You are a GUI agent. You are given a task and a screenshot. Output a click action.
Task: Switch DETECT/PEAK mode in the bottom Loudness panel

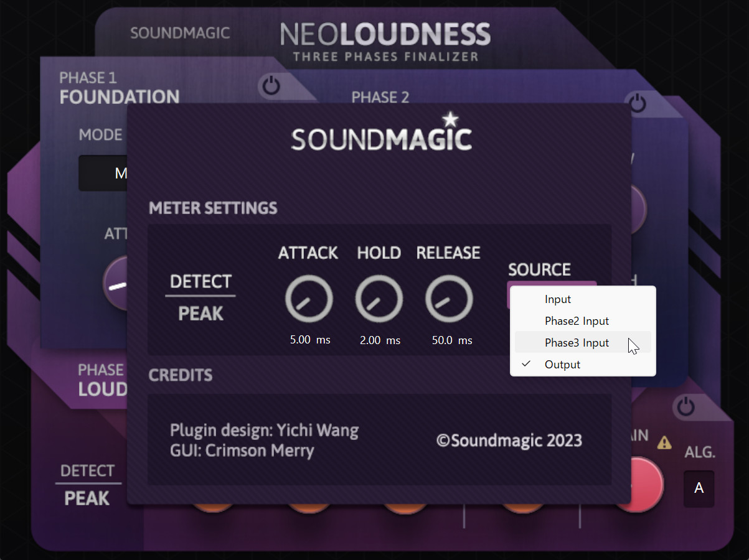87,485
